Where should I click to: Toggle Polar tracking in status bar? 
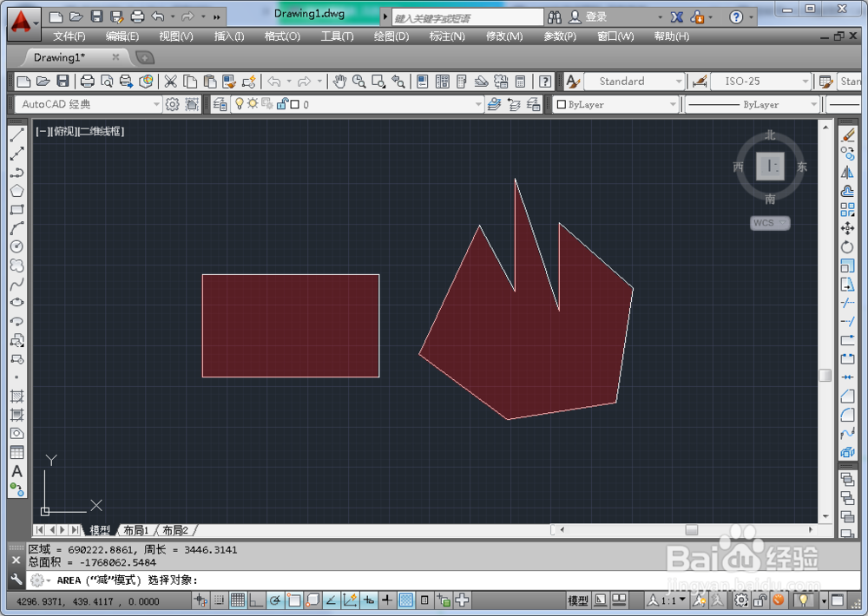point(275,600)
